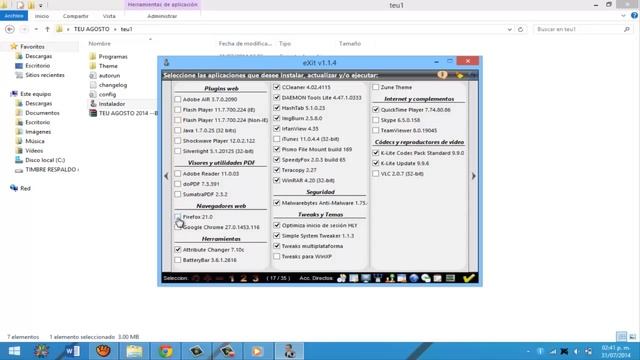Open the green chat bubbles shortcut
This screenshot has width=640, height=360.
[x=426, y=278]
